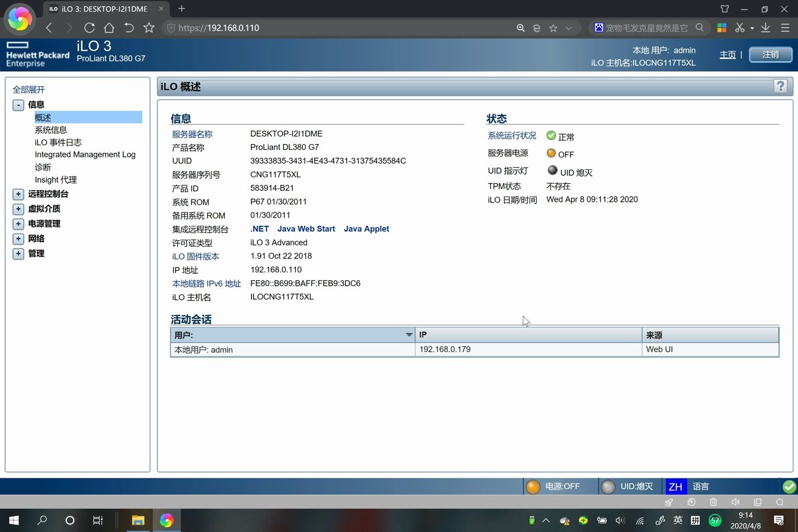This screenshot has height=532, width=798.
Task: Click the colorful extension grid icon in the toolbar
Action: [x=721, y=27]
